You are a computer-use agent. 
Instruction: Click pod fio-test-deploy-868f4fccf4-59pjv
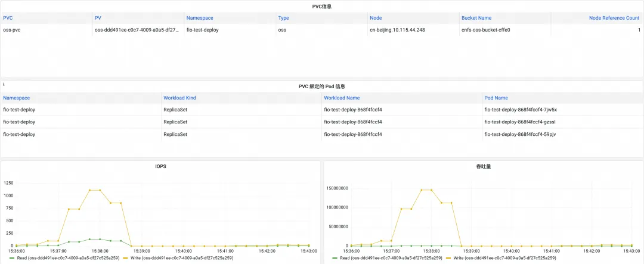520,134
